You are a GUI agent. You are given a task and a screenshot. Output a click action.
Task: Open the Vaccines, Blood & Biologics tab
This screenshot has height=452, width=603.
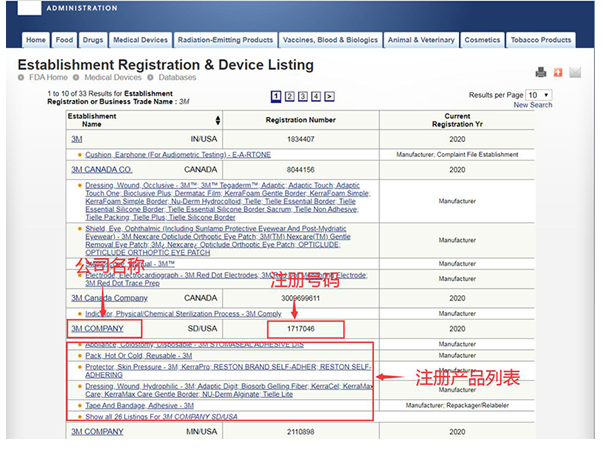(332, 40)
